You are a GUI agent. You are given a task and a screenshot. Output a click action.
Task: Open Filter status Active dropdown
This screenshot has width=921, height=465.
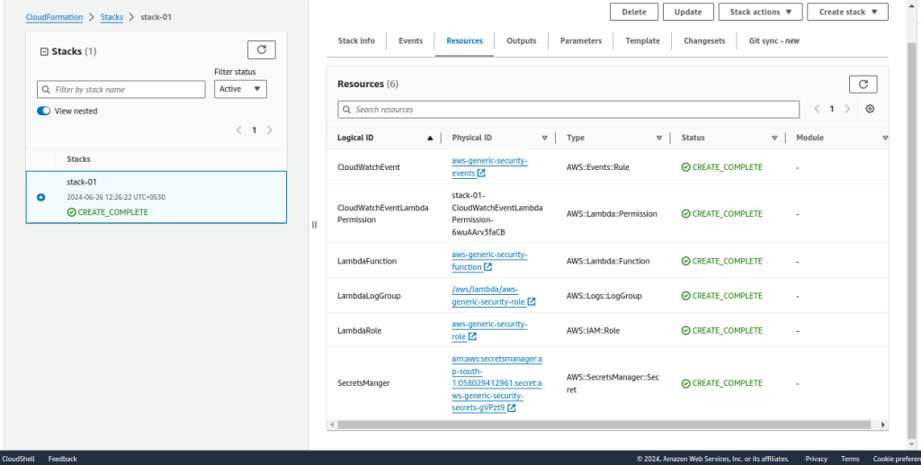coord(240,89)
